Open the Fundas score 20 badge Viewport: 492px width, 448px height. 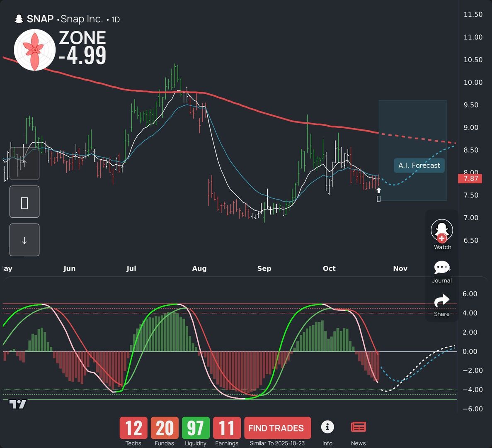[165, 428]
